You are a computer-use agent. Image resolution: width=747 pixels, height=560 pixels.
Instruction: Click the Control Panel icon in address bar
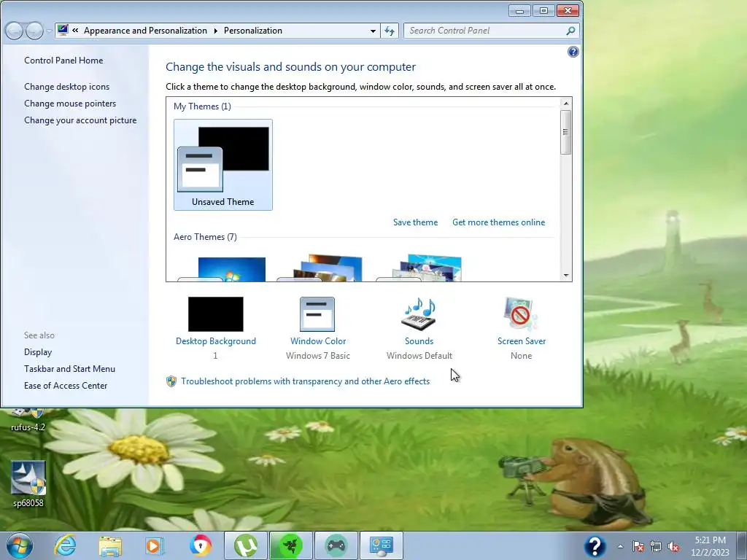[63, 31]
